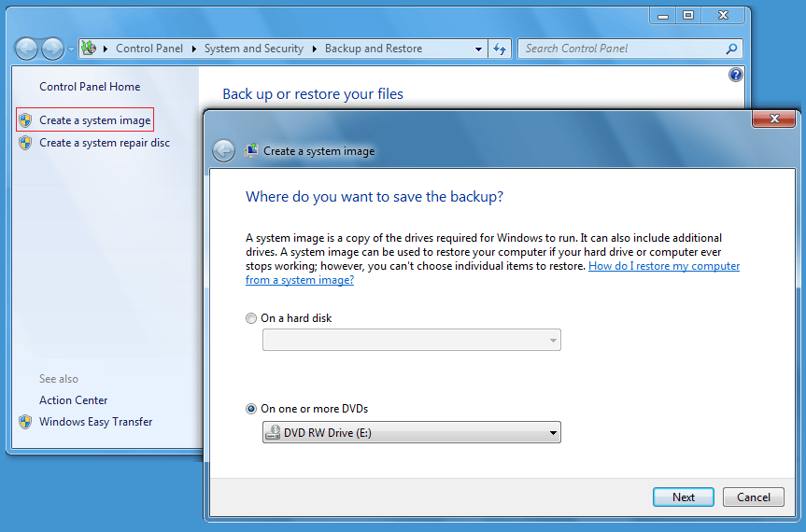
Task: Select the On a hard disk radio button
Action: 251,318
